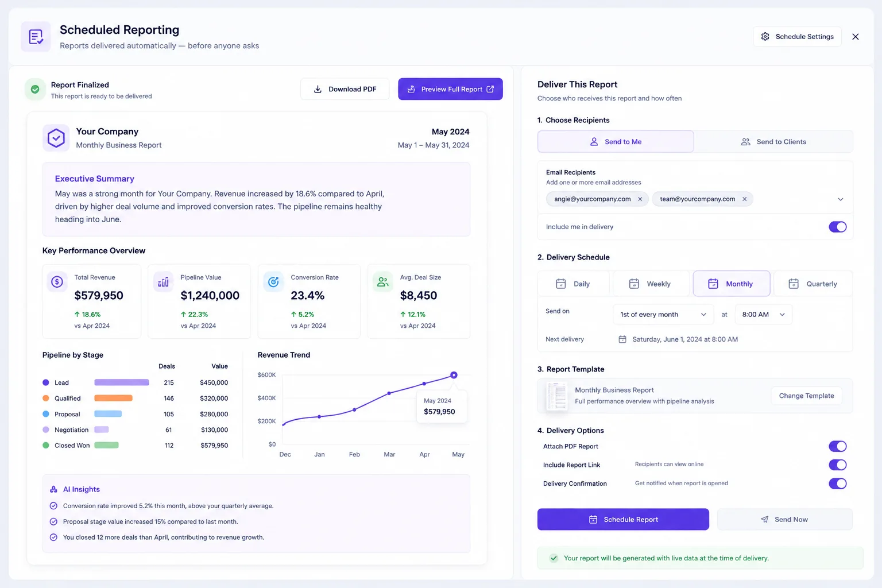Open the 1st of every month dropdown

pyautogui.click(x=663, y=315)
